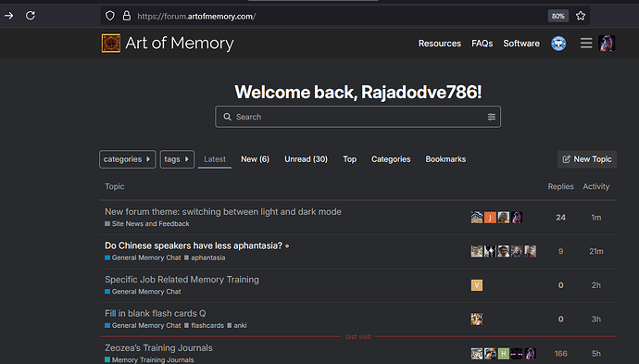Reload the page with the refresh icon
Viewport: 639px width, 364px height.
pos(31,16)
